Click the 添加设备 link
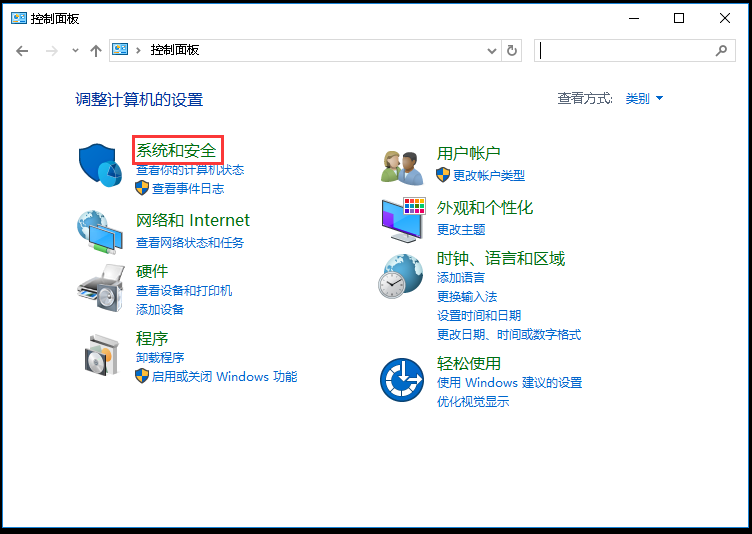 (160, 309)
